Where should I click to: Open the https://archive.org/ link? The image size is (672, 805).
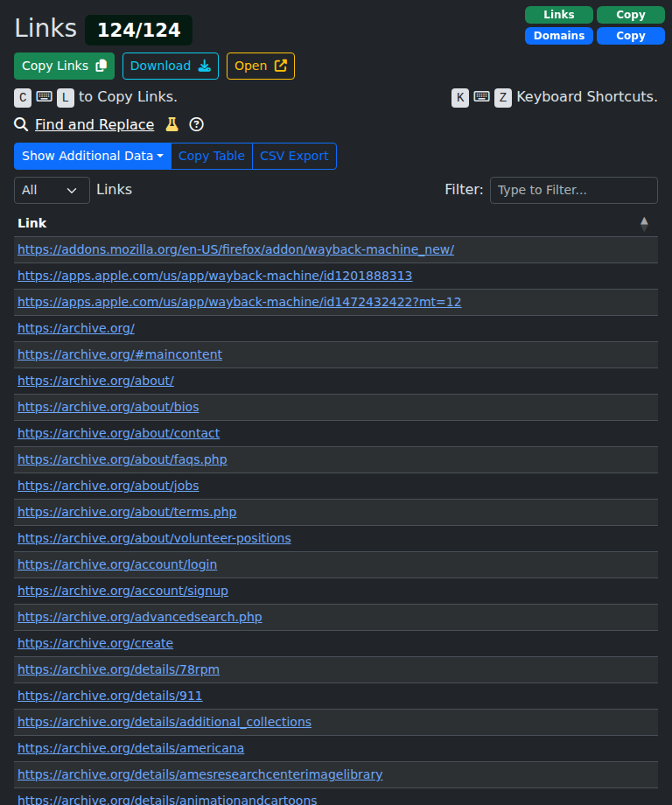tap(76, 328)
